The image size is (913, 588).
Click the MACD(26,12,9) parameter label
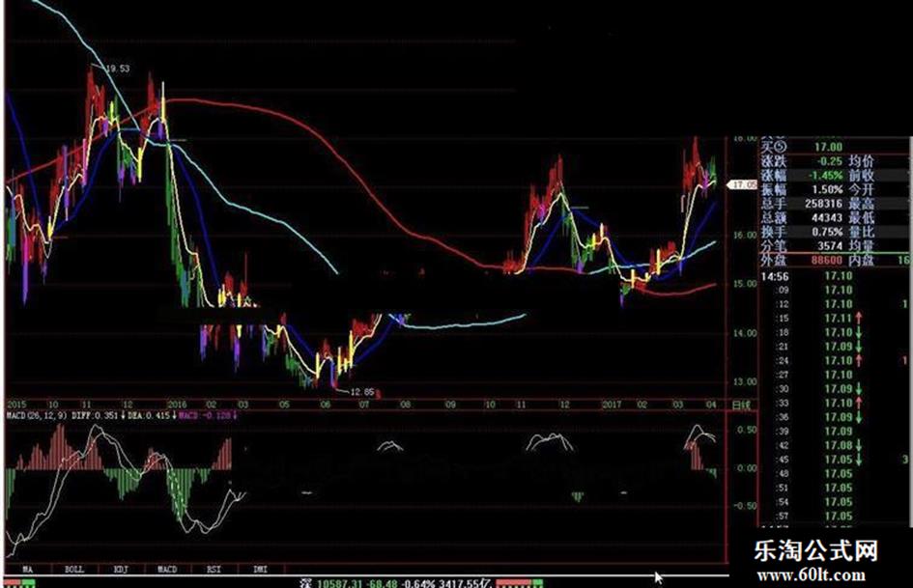pos(37,416)
